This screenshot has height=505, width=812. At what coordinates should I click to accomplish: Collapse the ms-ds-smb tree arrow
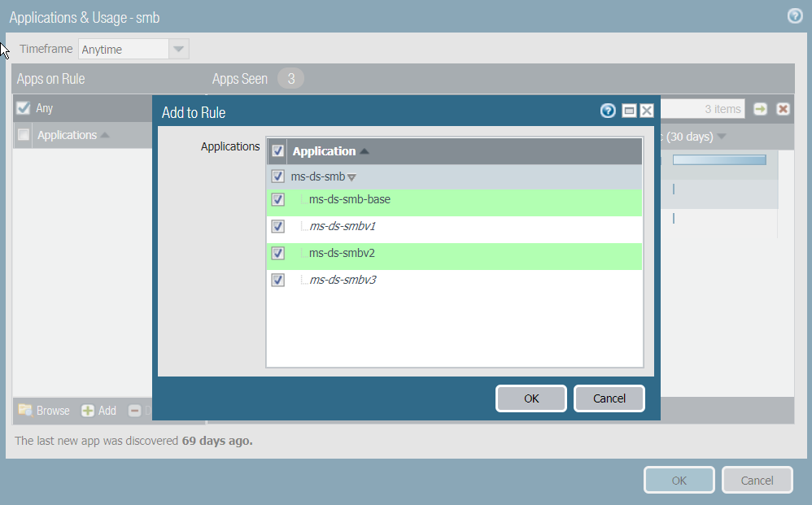pos(351,177)
